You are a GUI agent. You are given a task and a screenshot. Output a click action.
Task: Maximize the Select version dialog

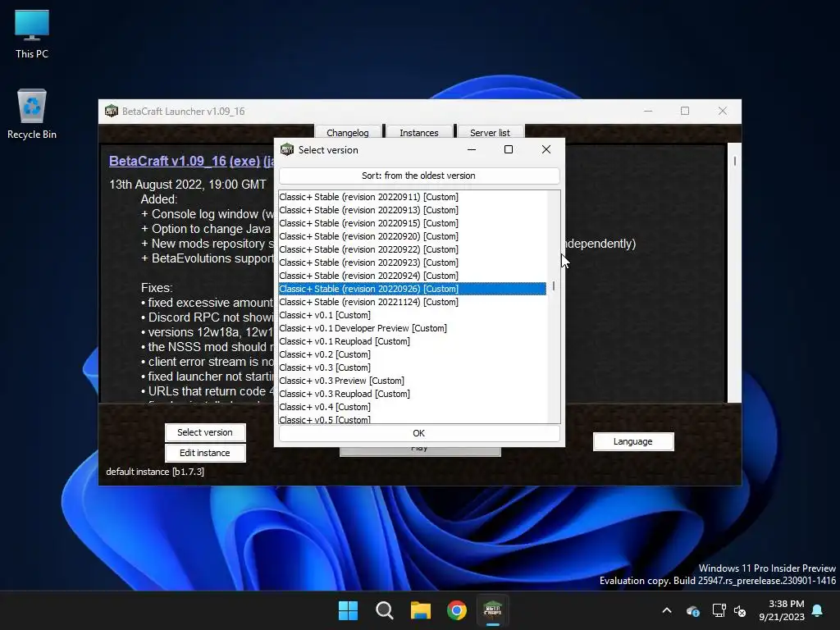pos(509,149)
